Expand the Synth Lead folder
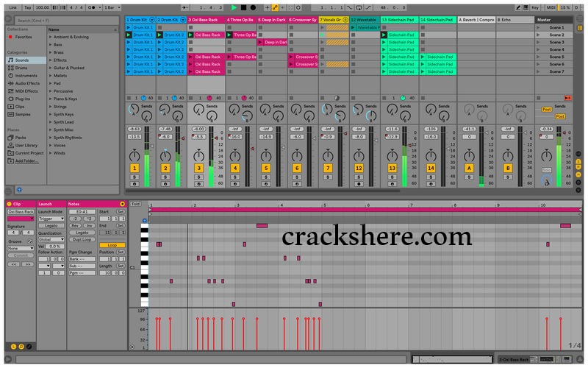This screenshot has height=368, width=588. point(50,122)
